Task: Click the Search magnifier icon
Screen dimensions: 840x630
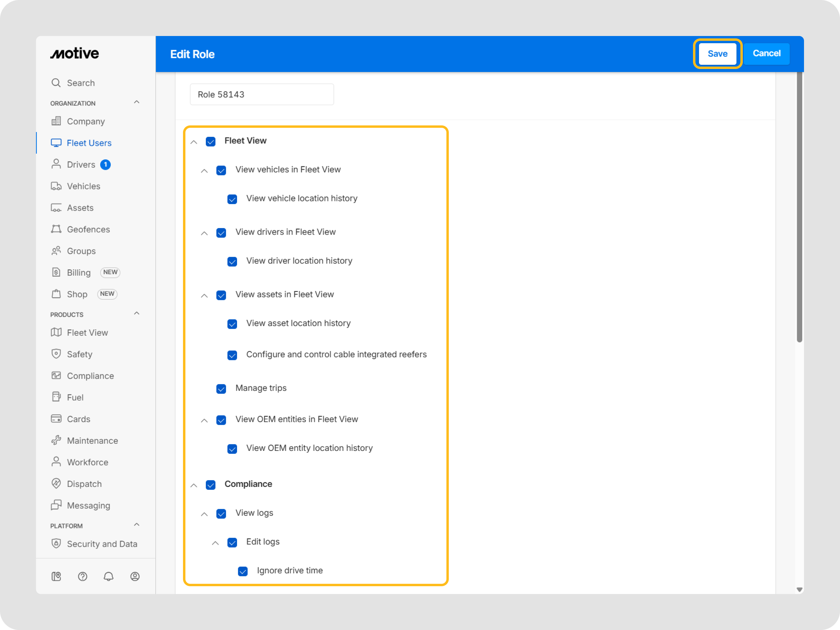Action: pyautogui.click(x=56, y=83)
